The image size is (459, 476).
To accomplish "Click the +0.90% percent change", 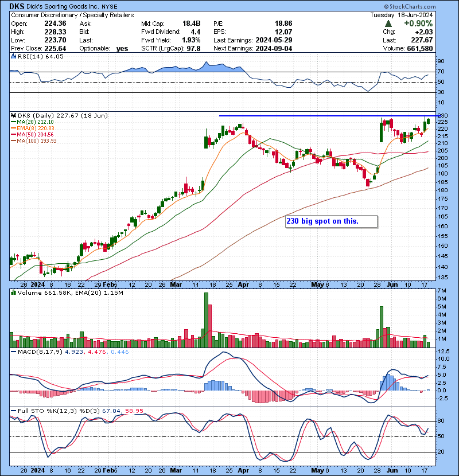I will pyautogui.click(x=418, y=24).
